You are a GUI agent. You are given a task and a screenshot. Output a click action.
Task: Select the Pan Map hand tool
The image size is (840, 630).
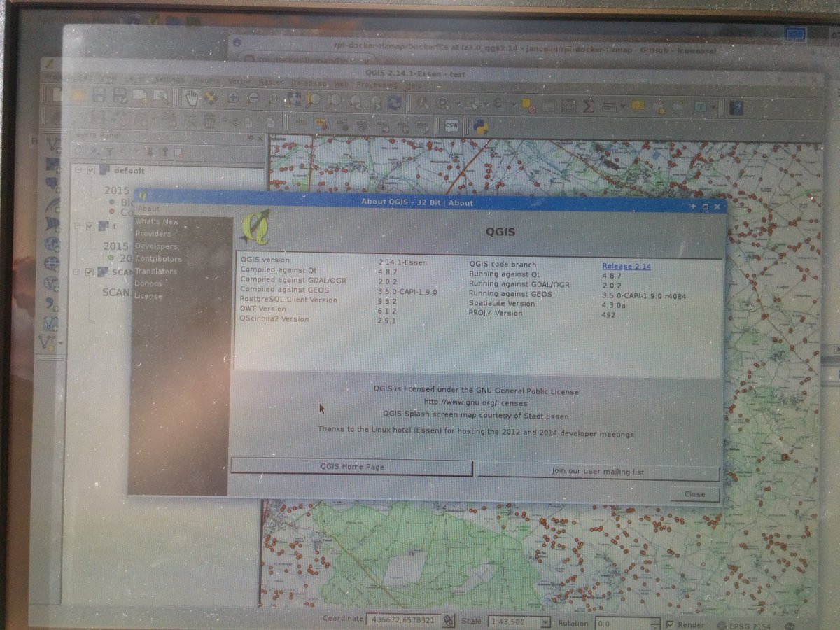(x=190, y=98)
